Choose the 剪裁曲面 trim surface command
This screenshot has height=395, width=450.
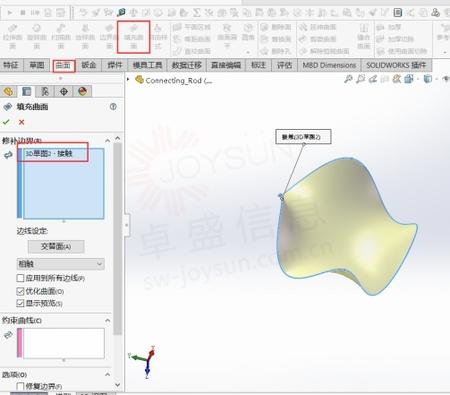pyautogui.click(x=317, y=39)
